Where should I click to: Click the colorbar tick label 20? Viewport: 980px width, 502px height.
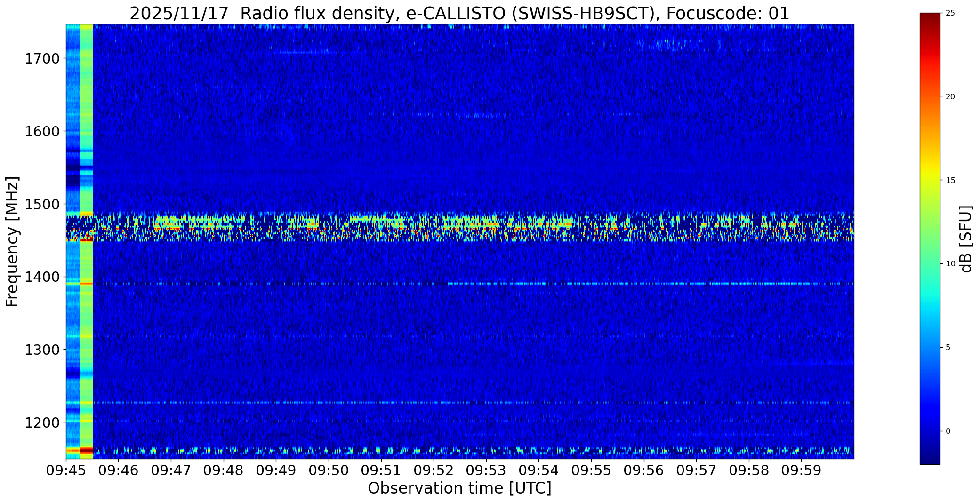950,96
